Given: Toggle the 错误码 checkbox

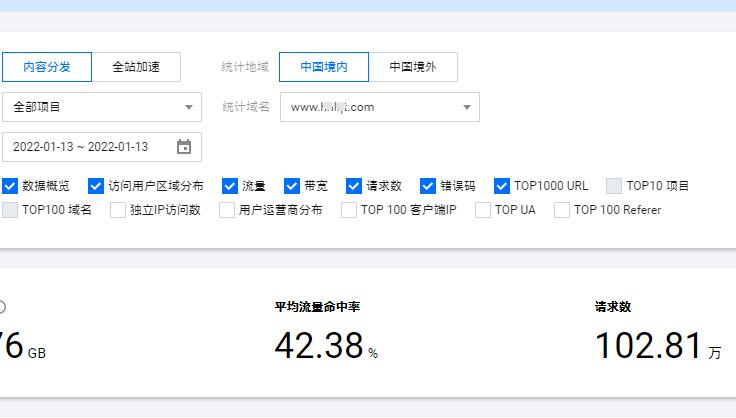Looking at the screenshot, I should pos(428,186).
